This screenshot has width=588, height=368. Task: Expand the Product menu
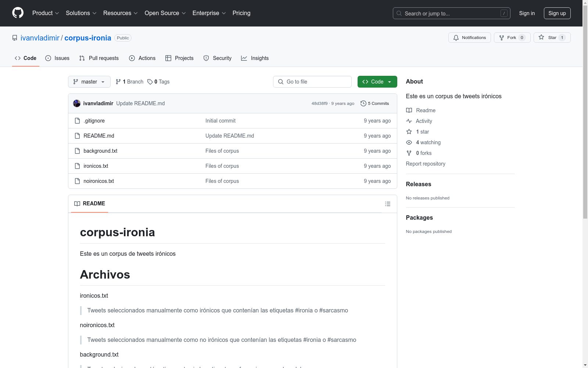pos(46,13)
